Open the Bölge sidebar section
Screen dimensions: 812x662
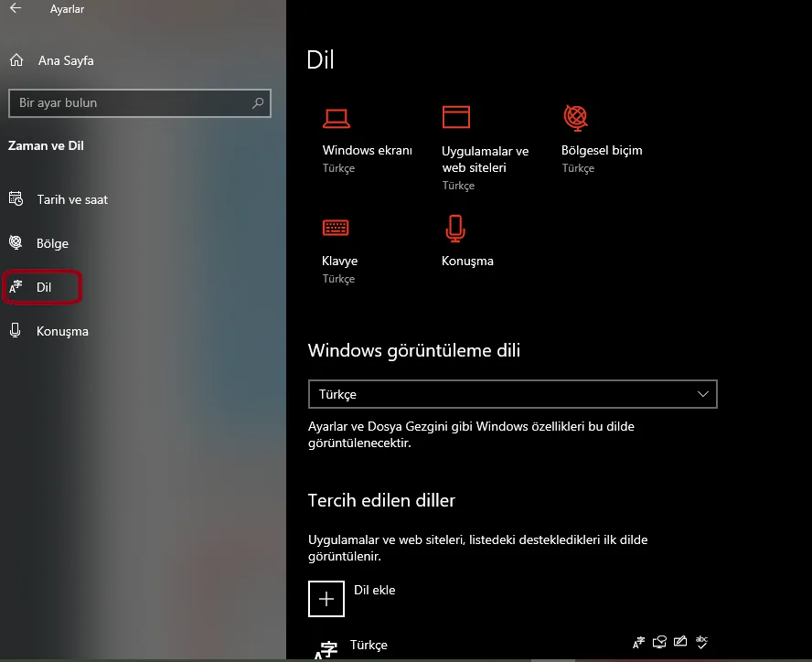tap(52, 243)
